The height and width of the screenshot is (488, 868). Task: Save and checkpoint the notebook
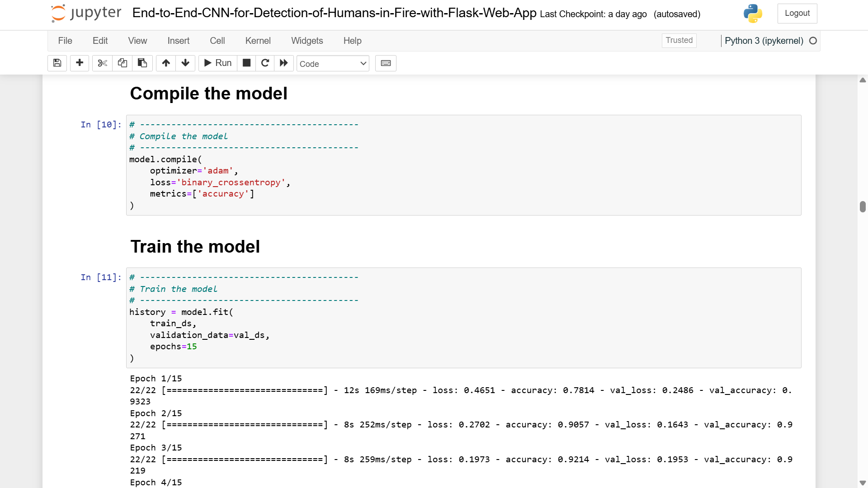pyautogui.click(x=57, y=63)
